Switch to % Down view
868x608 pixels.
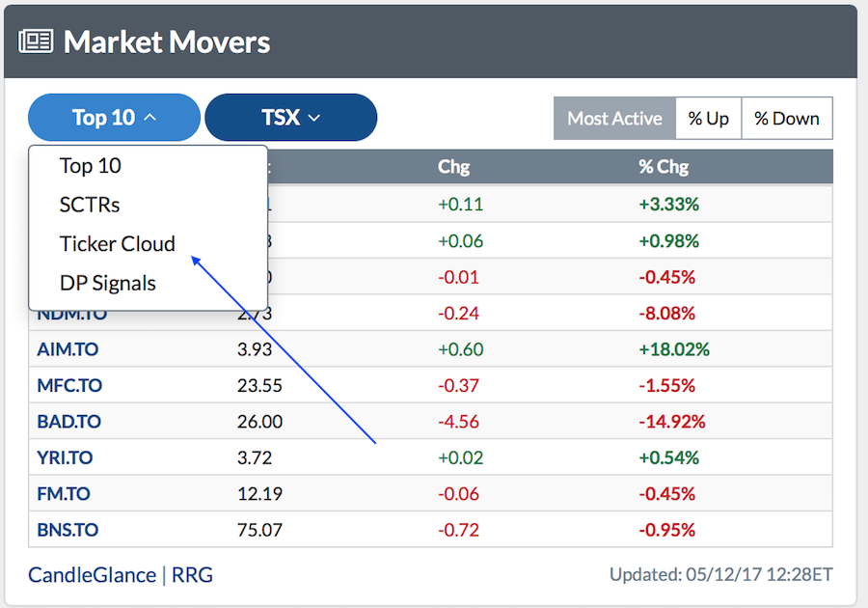[786, 119]
